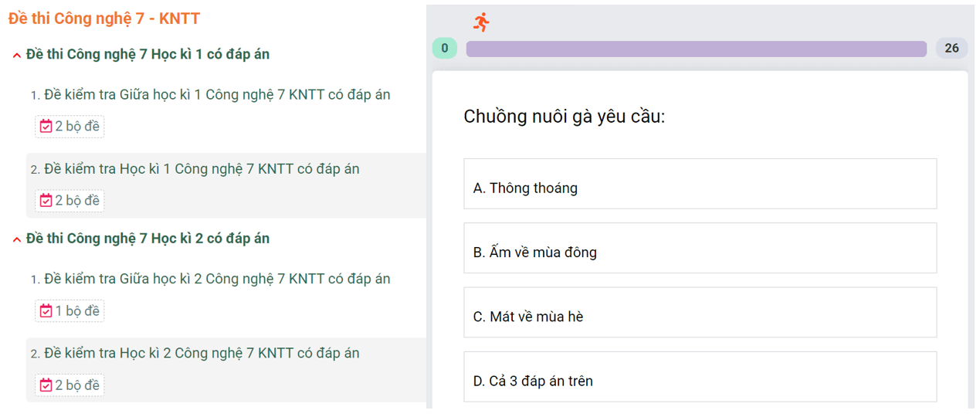Image resolution: width=980 pixels, height=417 pixels.
Task: Click calendar icon under Giữa học kì 1
Action: pyautogui.click(x=46, y=127)
